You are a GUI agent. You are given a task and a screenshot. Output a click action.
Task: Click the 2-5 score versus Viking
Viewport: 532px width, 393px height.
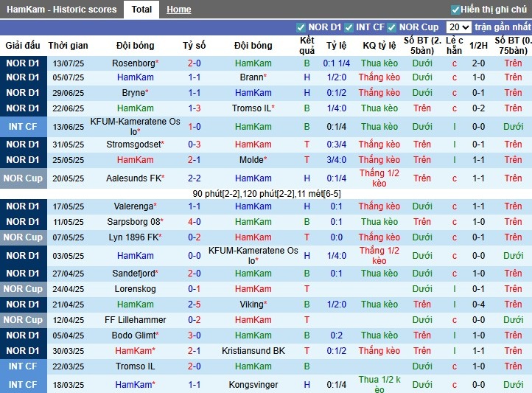coord(195,305)
